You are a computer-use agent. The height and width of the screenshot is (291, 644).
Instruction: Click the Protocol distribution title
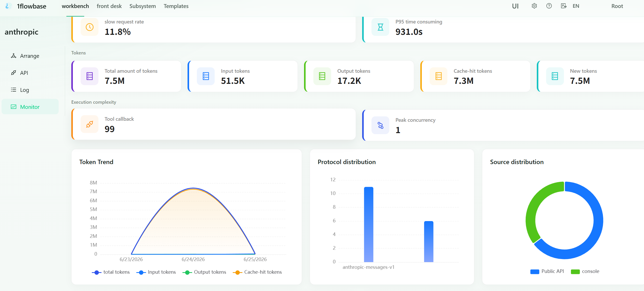click(x=347, y=162)
